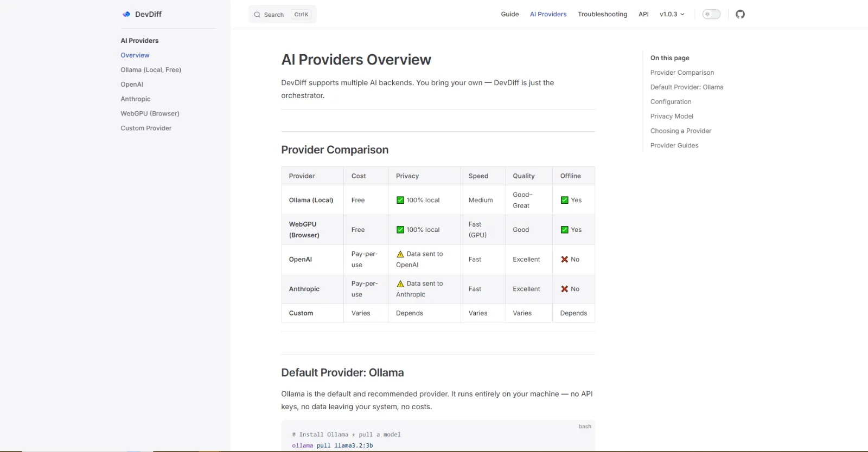This screenshot has width=868, height=452.
Task: Click the DevDiff logo icon
Action: pyautogui.click(x=126, y=14)
